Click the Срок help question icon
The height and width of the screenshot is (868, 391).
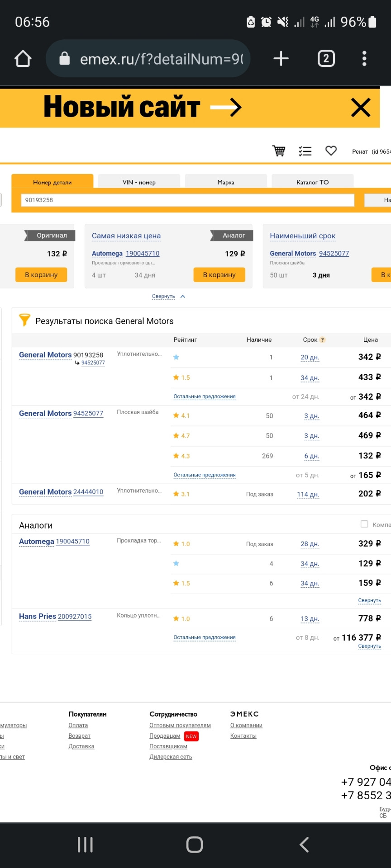coord(323,340)
